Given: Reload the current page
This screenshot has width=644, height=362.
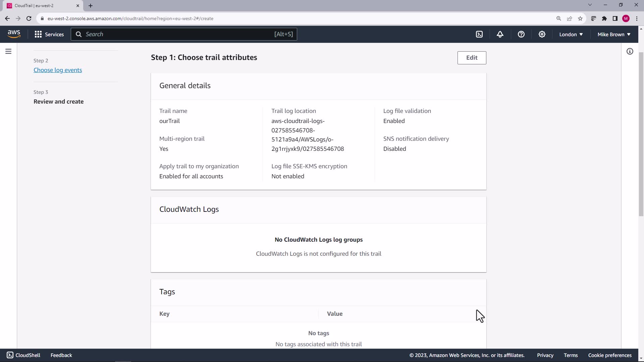Looking at the screenshot, I should 29,18.
